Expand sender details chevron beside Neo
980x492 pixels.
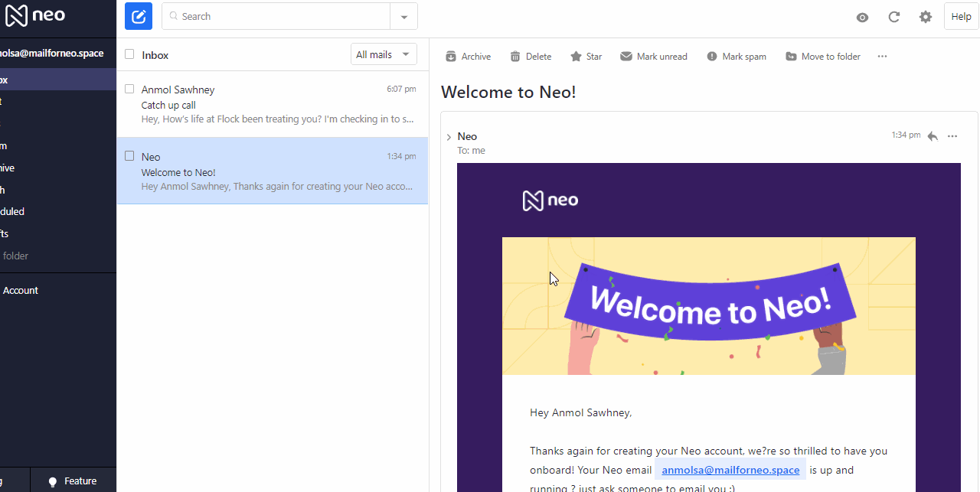click(449, 138)
